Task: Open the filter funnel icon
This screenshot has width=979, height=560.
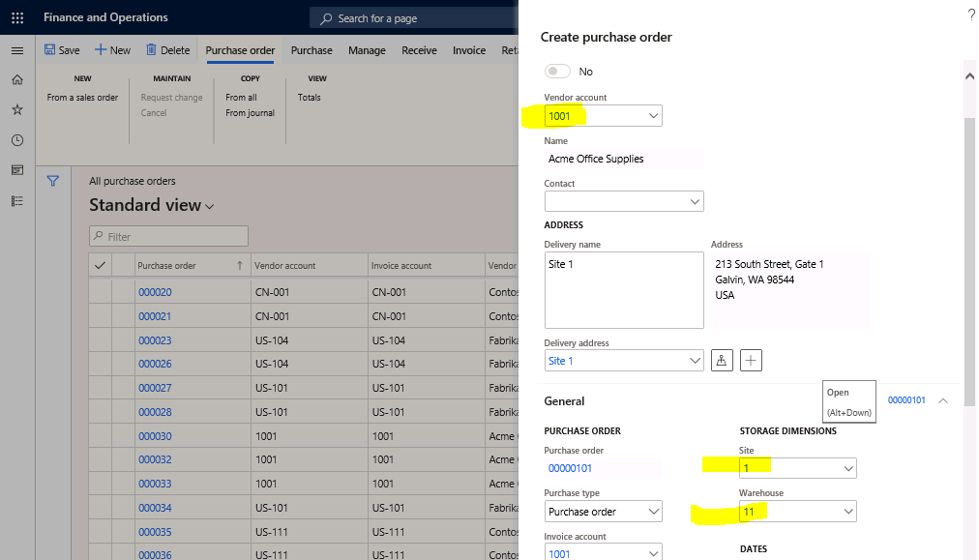Action: pos(53,180)
